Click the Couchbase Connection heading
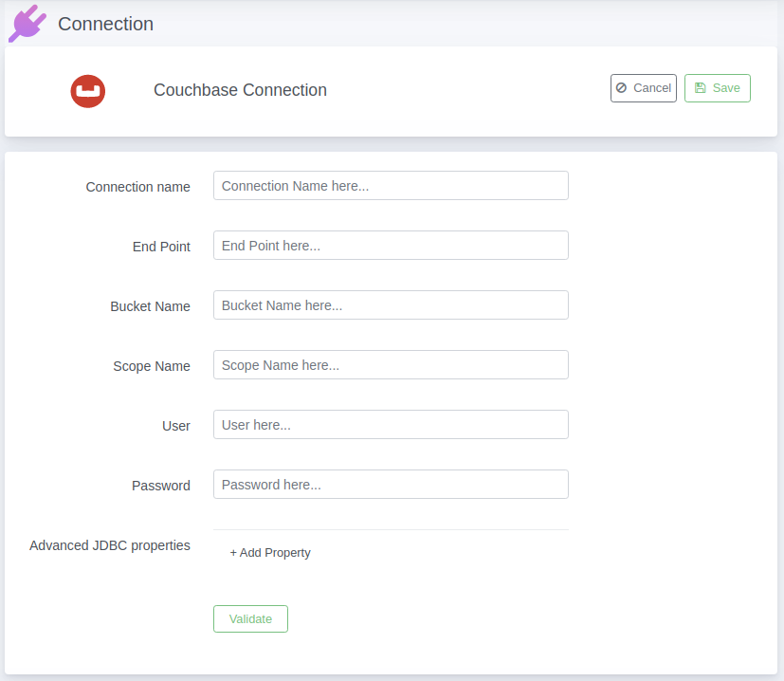The height and width of the screenshot is (681, 784). (x=240, y=90)
